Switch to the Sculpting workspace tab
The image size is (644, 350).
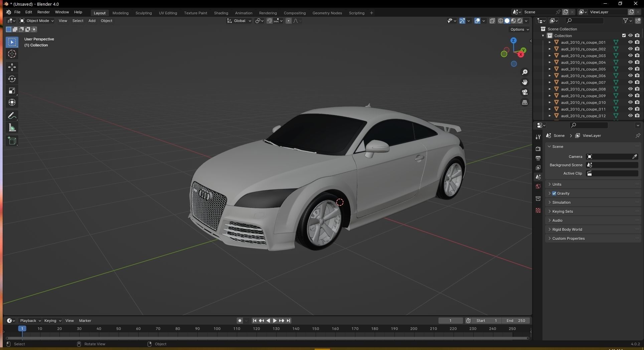(144, 13)
